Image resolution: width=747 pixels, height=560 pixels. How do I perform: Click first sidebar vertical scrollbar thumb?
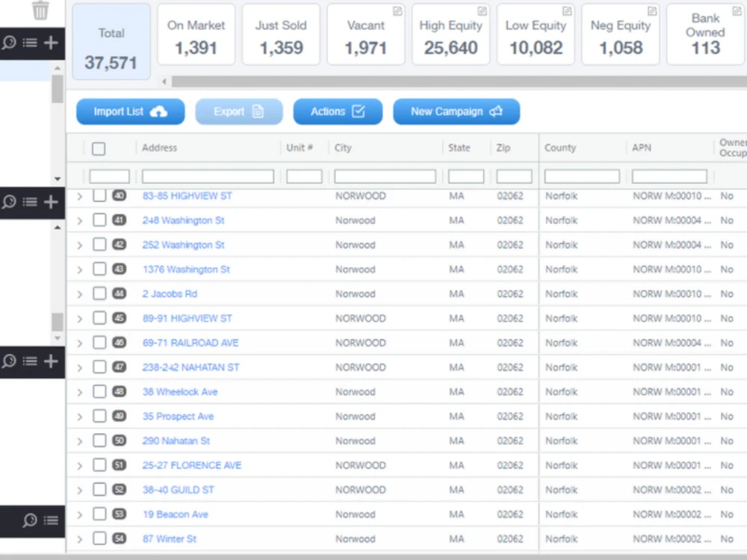coord(58,89)
